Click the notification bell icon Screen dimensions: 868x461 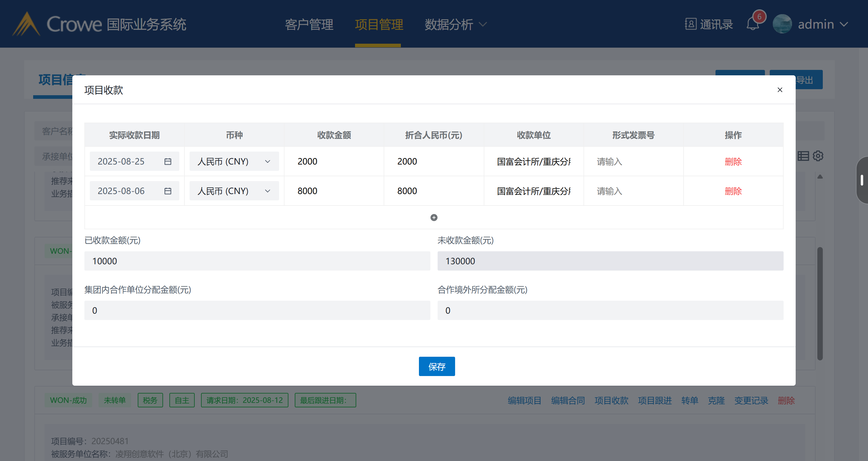[x=753, y=24]
